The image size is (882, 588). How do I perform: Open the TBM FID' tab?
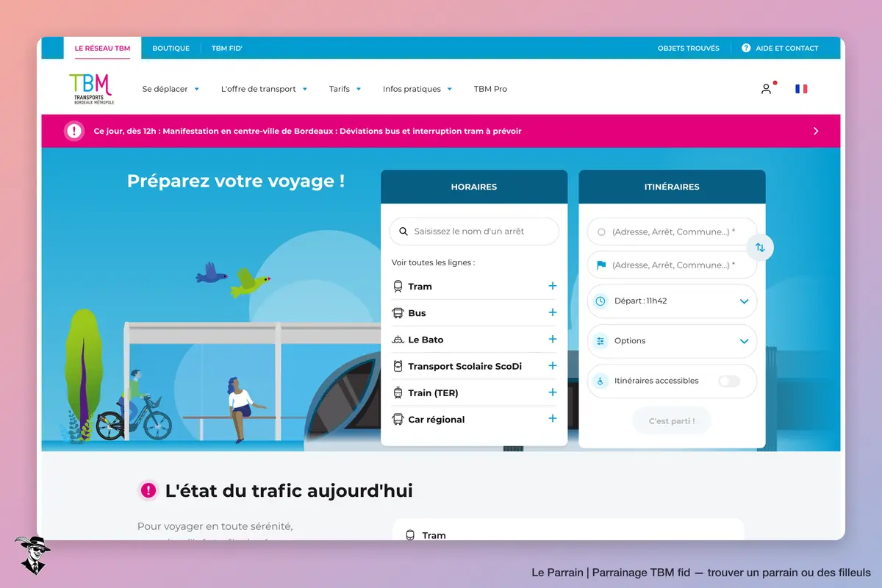(227, 49)
